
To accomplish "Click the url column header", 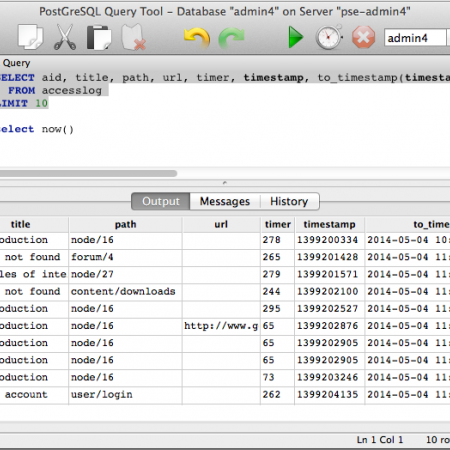I will click(221, 224).
